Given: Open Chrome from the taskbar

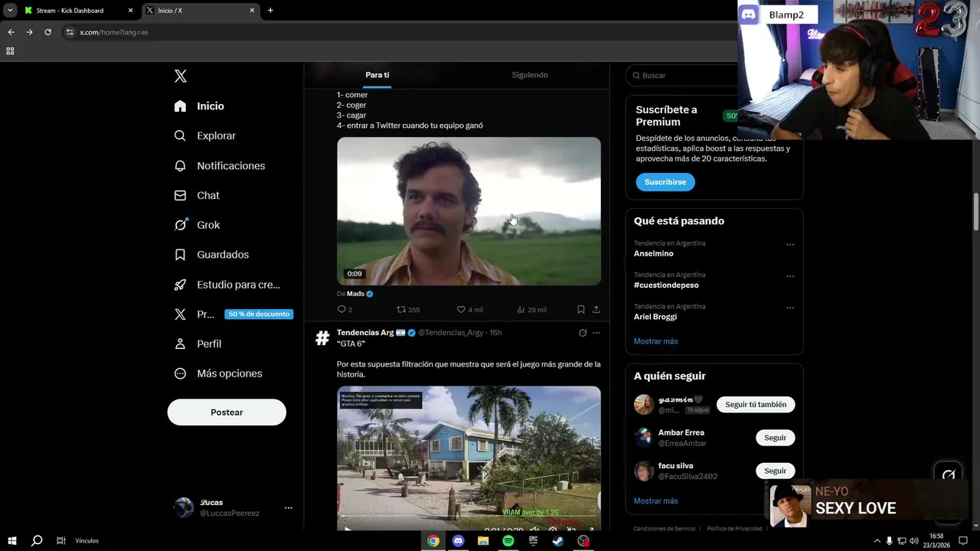Looking at the screenshot, I should 433,540.
